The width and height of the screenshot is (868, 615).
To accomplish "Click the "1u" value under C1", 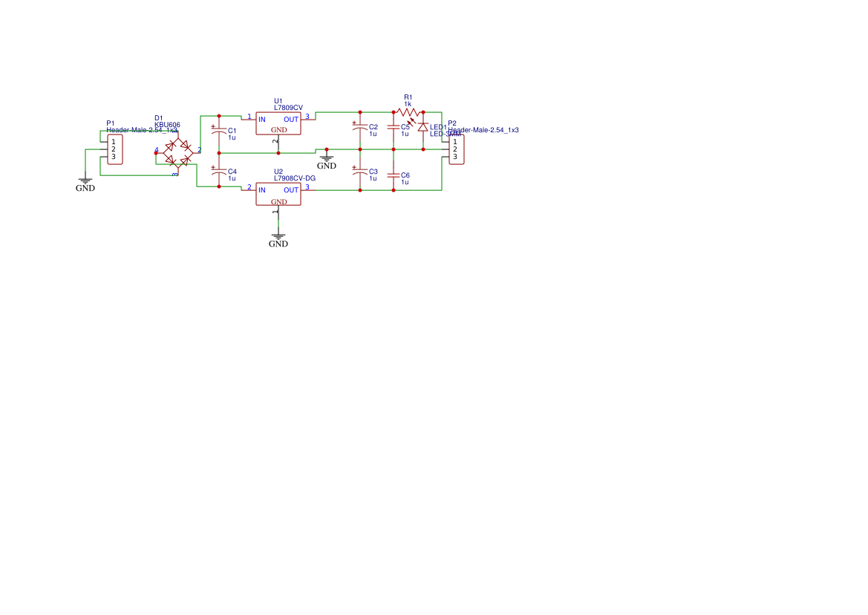I will tap(232, 138).
